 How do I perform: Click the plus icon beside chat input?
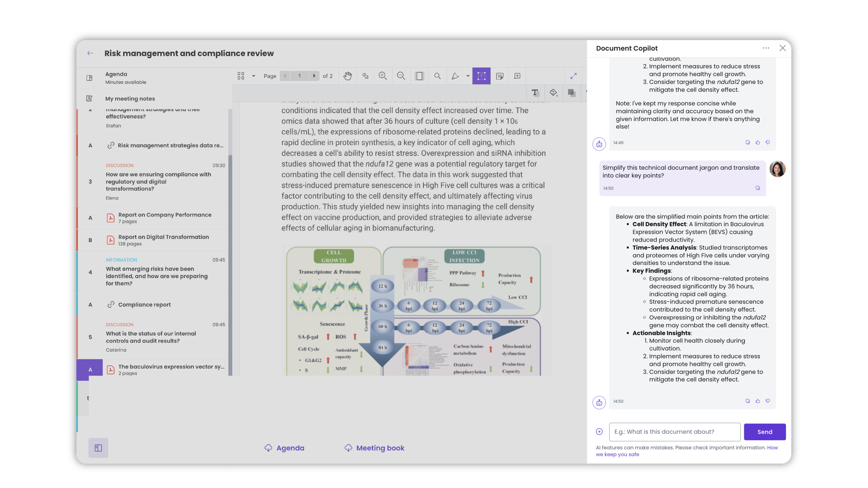pos(599,432)
